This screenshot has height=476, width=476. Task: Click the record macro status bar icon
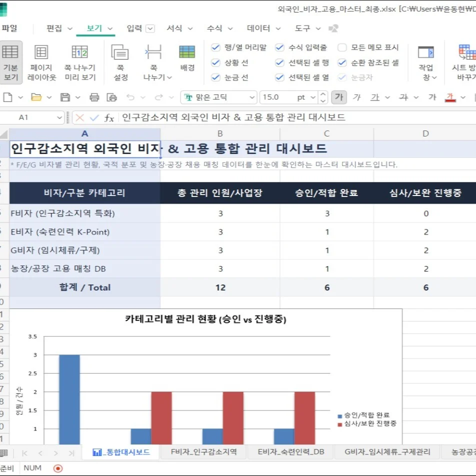coord(58,468)
